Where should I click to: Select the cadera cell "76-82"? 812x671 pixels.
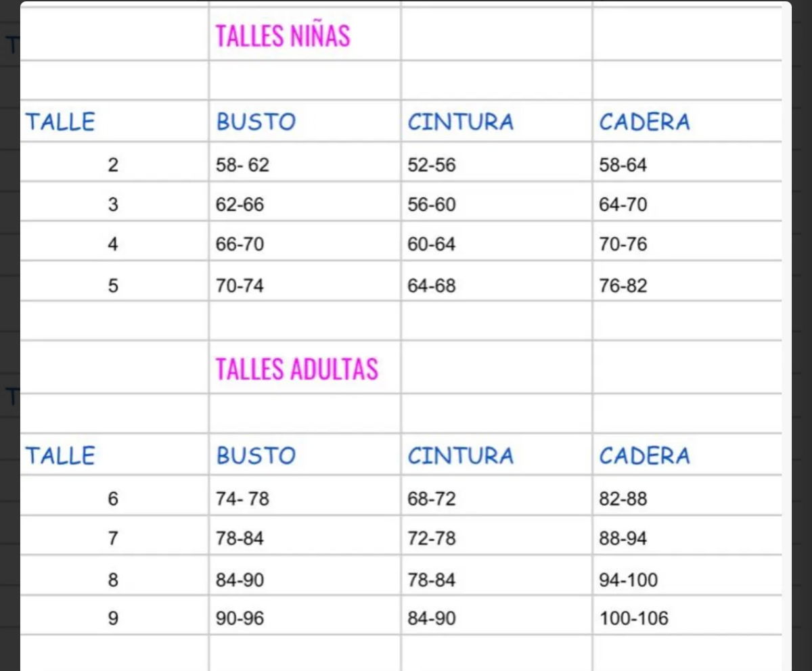click(623, 285)
